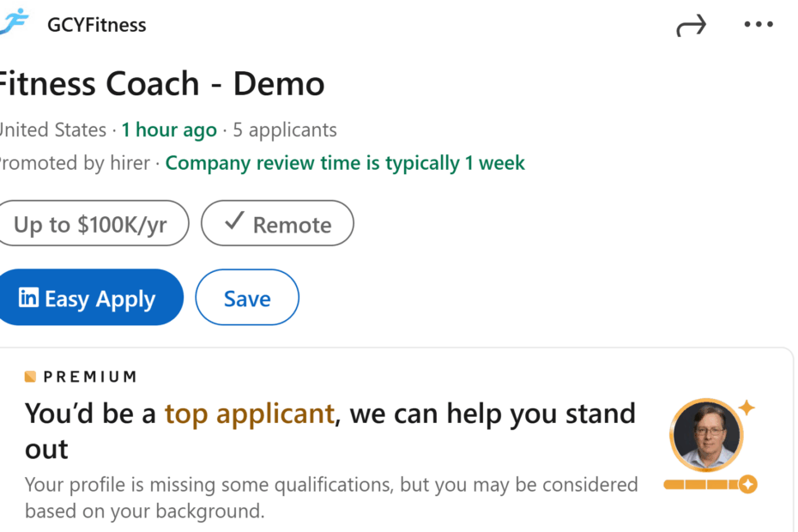
Task: Select the Remote workplace pill
Action: [x=277, y=223]
